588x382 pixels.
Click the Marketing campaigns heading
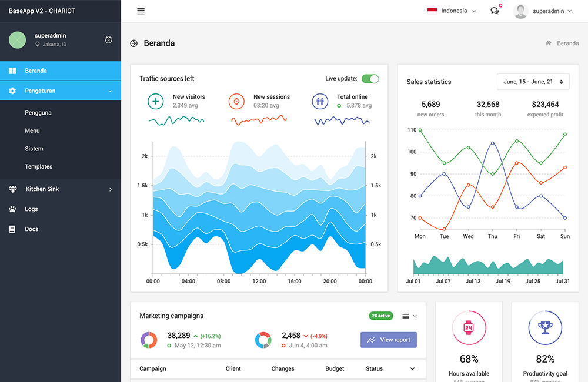tap(171, 316)
